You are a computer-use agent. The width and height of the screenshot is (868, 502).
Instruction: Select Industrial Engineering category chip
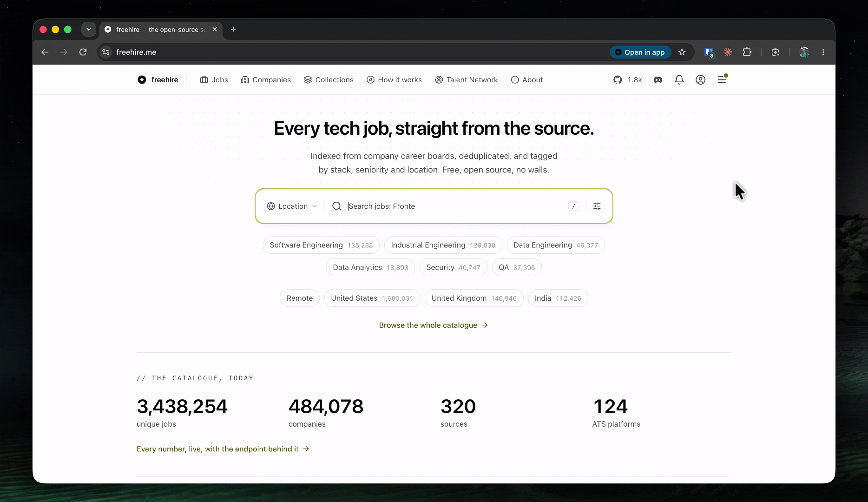[443, 245]
